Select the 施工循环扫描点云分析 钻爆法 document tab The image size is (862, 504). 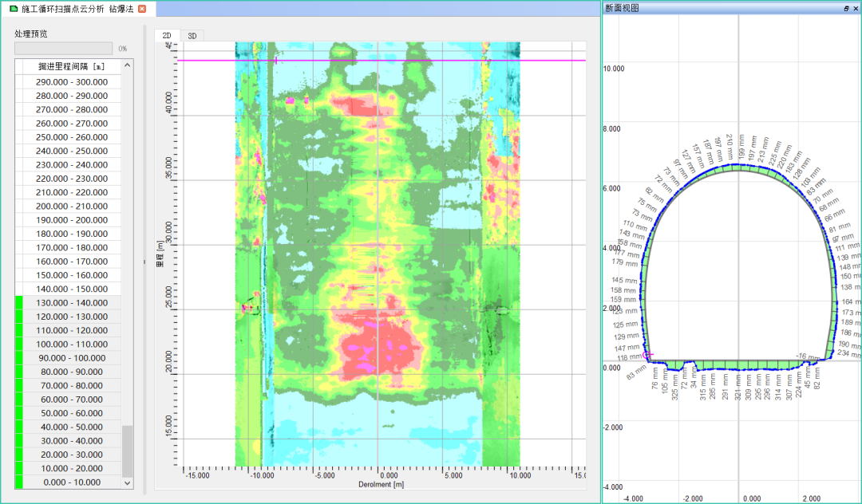[x=77, y=9]
